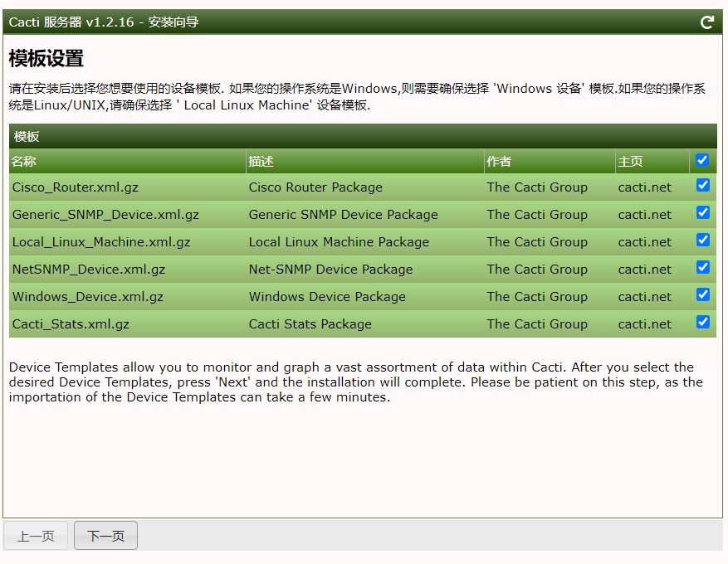Select the Cisco_Router.xml.gz row name
The width and height of the screenshot is (728, 564).
click(x=76, y=187)
